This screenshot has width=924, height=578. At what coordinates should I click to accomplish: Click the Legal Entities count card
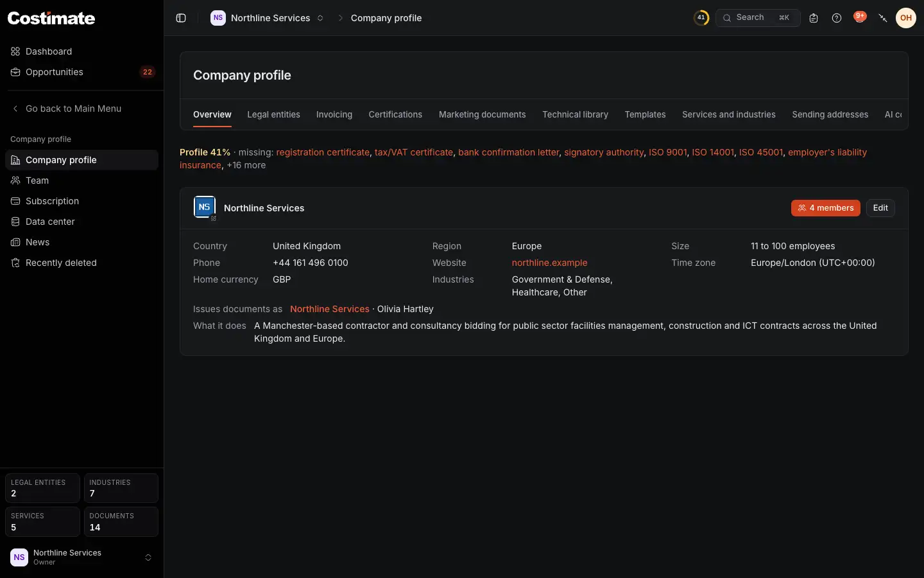click(42, 488)
